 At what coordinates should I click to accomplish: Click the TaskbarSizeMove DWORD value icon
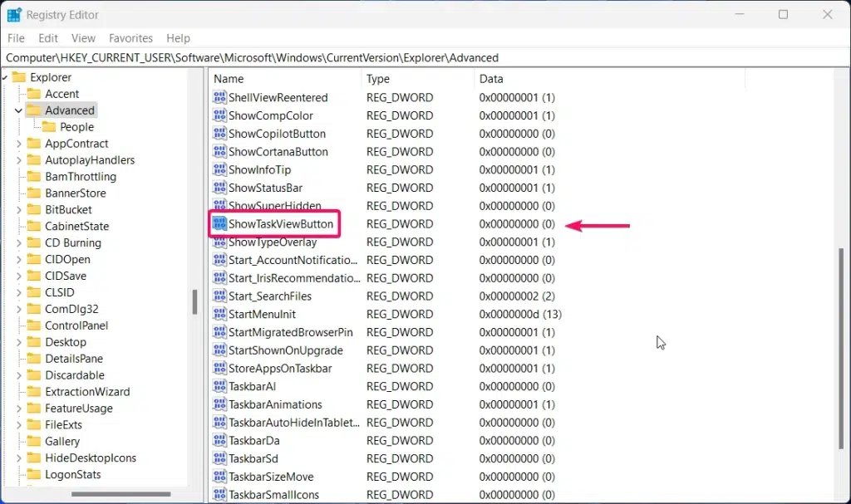pos(219,477)
